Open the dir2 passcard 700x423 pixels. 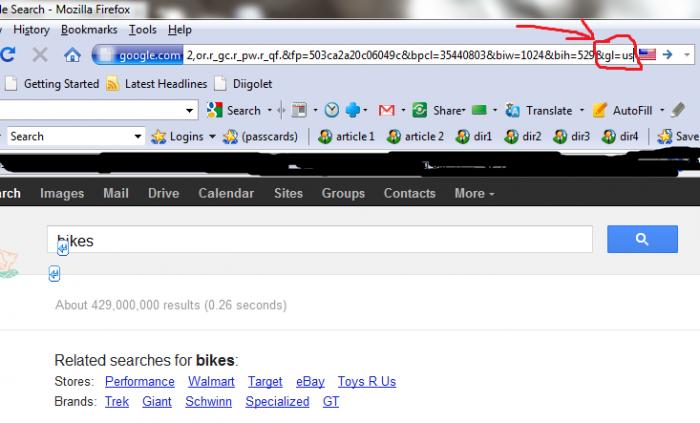pyautogui.click(x=522, y=137)
